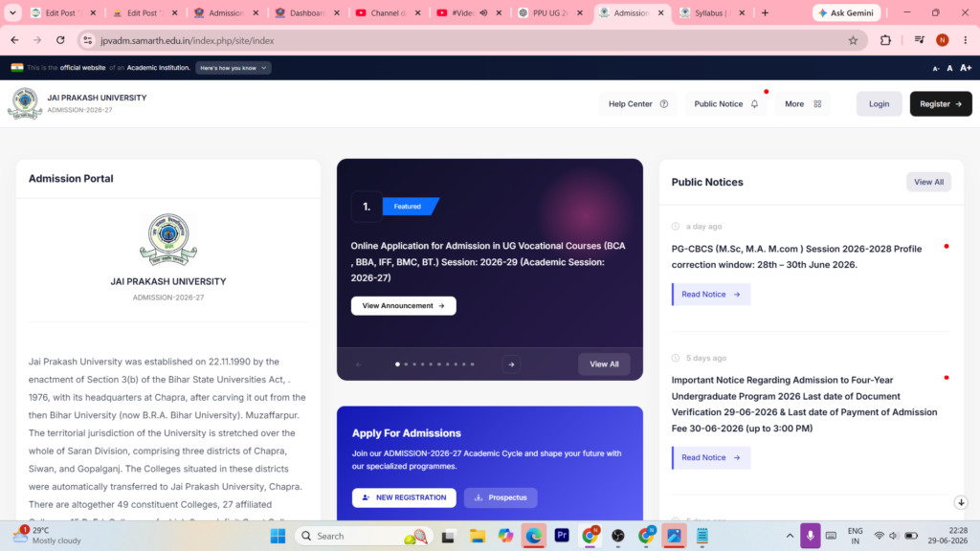Go to previous featured announcement arrow

point(359,364)
